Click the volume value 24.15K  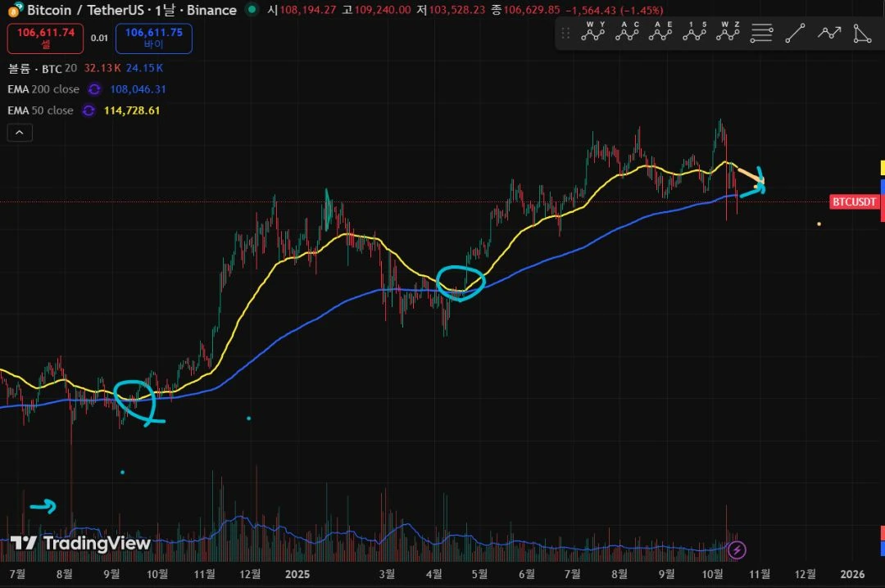(x=144, y=68)
